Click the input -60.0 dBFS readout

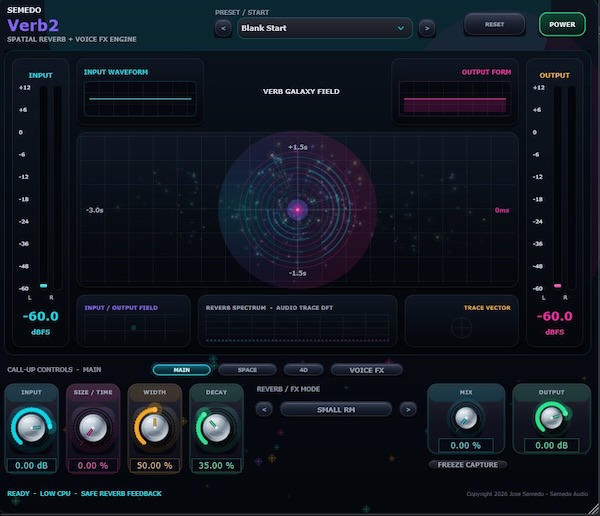point(41,317)
